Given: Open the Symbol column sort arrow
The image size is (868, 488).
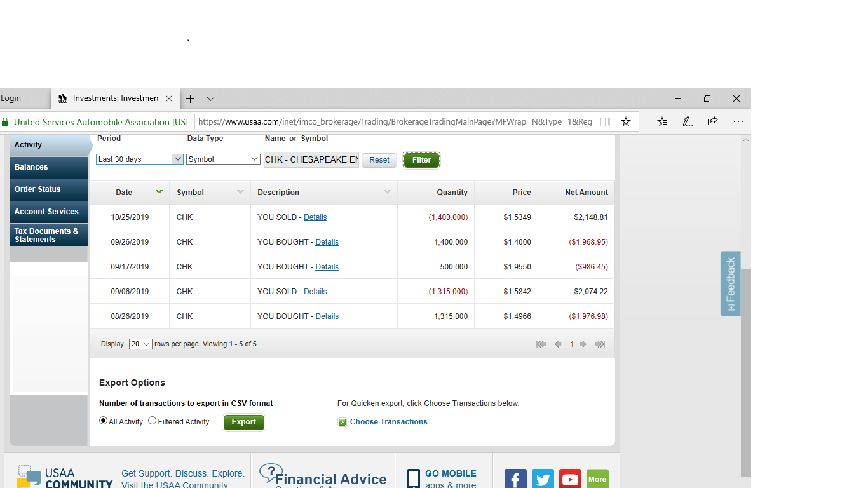Looking at the screenshot, I should click(240, 192).
